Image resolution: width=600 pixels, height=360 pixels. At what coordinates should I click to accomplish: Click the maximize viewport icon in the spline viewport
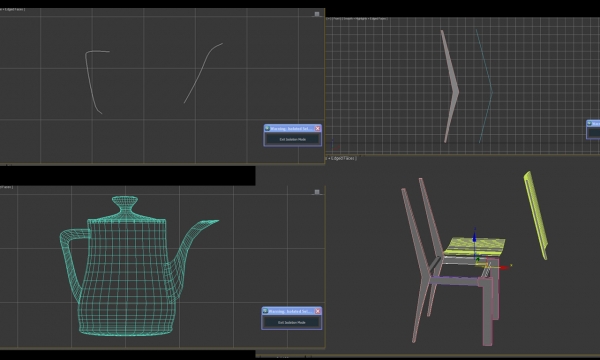coord(317,14)
